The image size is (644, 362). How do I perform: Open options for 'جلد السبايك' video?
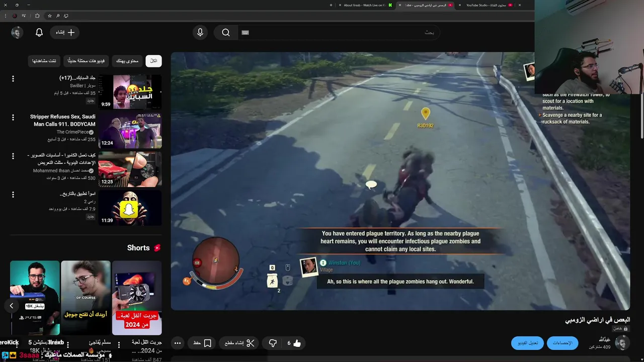[13, 78]
